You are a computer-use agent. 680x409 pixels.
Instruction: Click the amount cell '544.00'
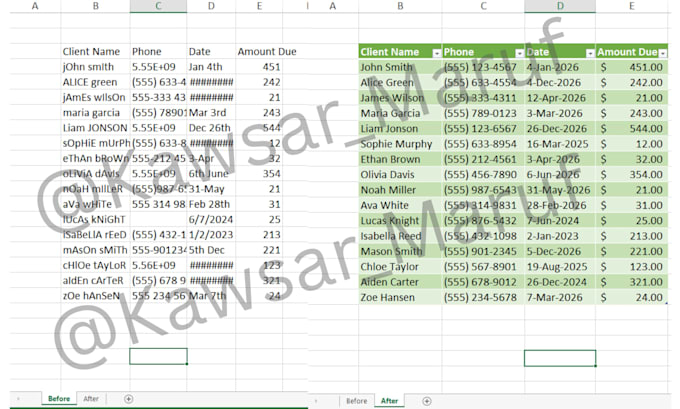point(632,128)
